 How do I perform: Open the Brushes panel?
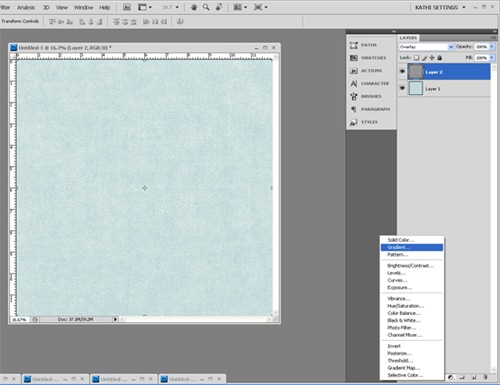[371, 96]
